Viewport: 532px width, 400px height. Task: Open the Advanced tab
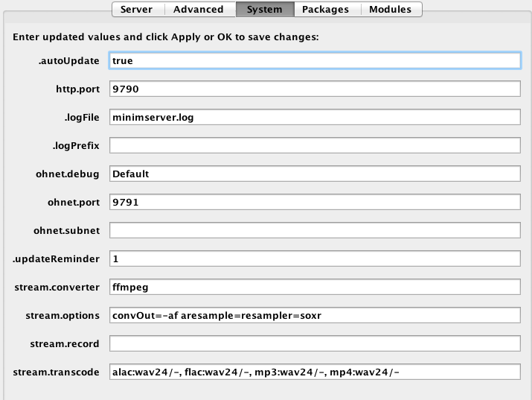[199, 9]
